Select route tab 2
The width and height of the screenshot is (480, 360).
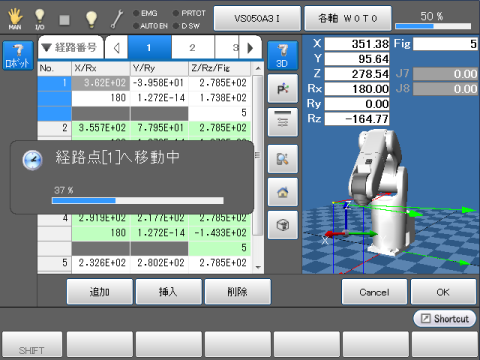pyautogui.click(x=193, y=48)
